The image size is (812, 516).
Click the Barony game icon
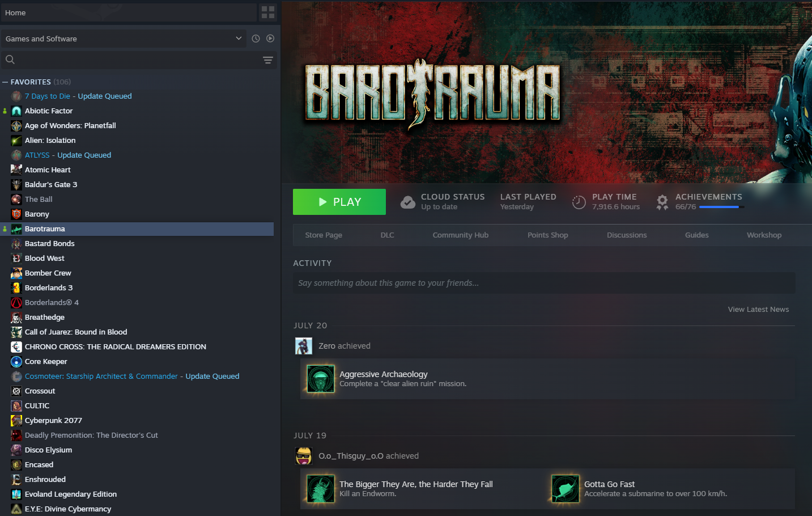click(x=16, y=214)
